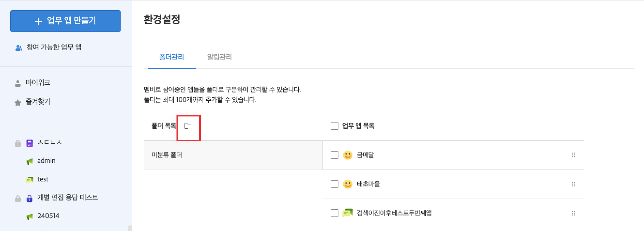Click the drag handle for 검색이전이후테스트두번째앱 row

pos(574,213)
